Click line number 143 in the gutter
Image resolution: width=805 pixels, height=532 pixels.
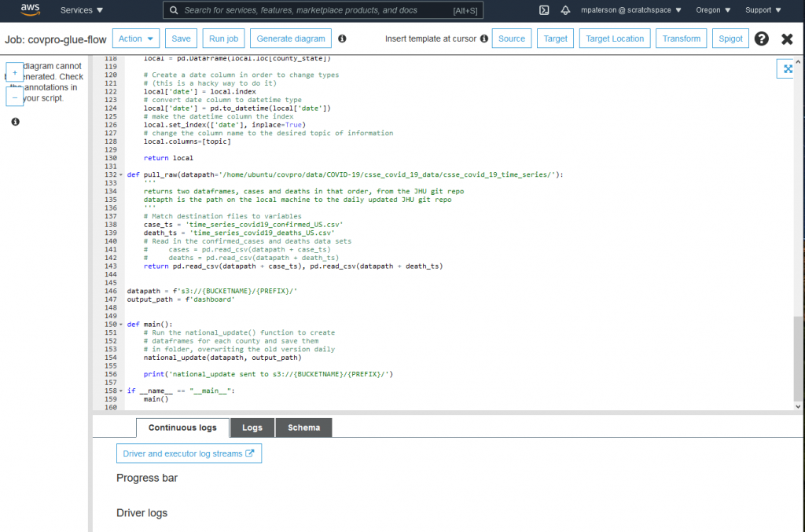coord(110,266)
